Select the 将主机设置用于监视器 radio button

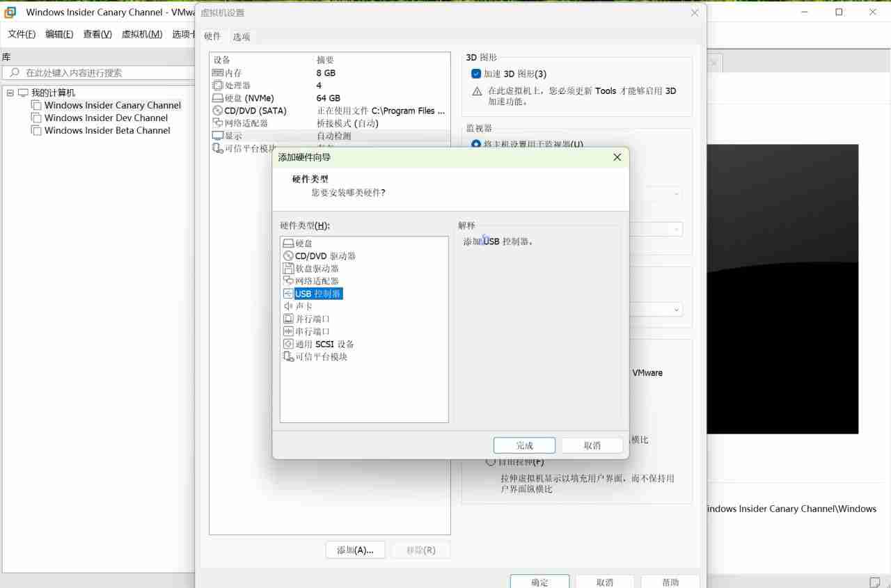(475, 145)
